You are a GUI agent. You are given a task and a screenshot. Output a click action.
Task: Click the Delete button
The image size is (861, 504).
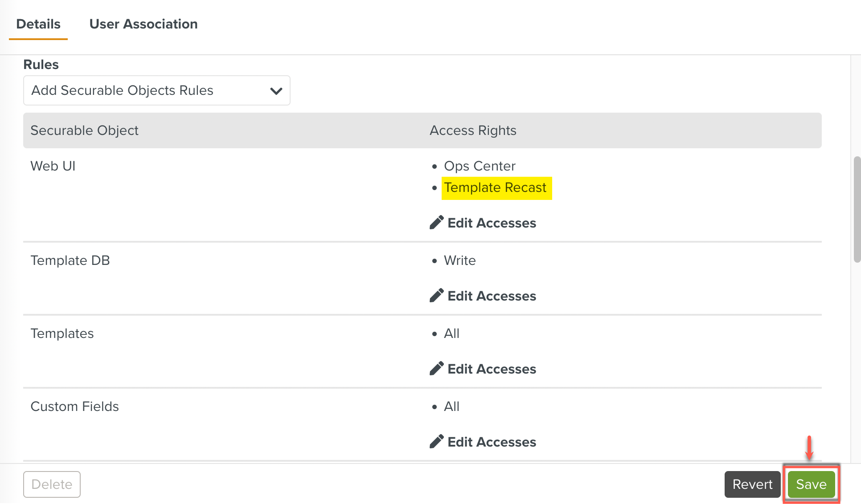(52, 484)
